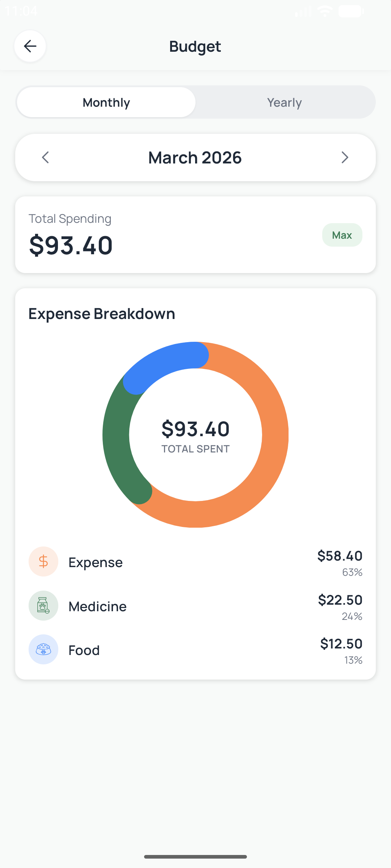Switch to the Monthly view
Image resolution: width=391 pixels, height=868 pixels.
106,102
